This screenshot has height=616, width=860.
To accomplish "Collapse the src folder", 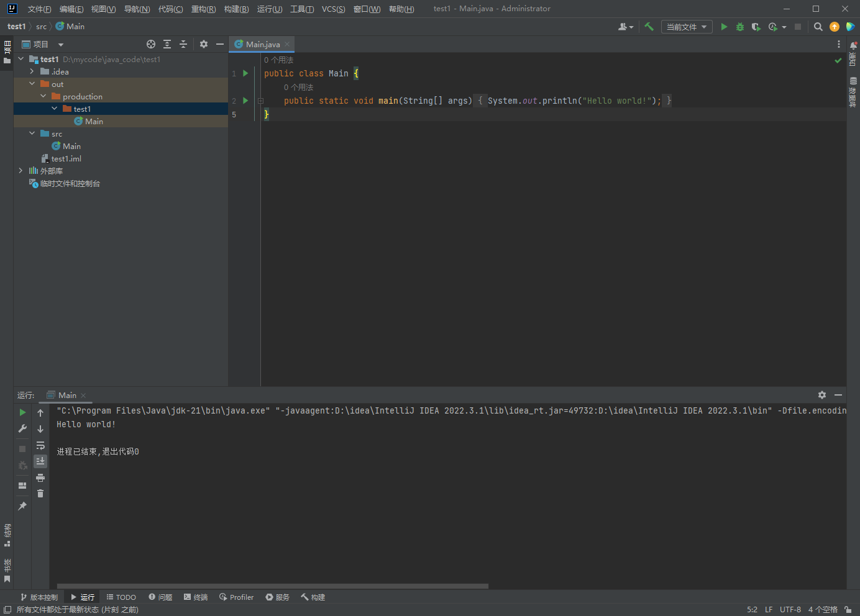I will (32, 134).
